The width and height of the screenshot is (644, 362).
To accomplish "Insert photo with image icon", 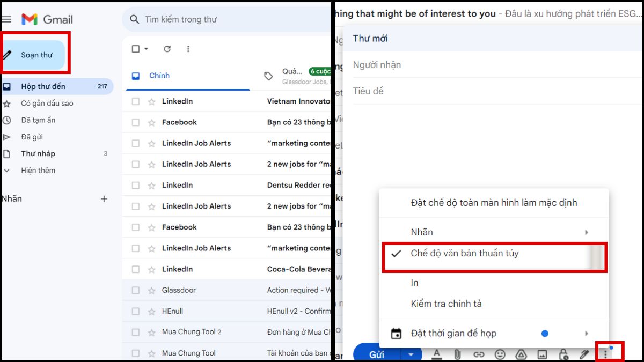I will tap(542, 354).
